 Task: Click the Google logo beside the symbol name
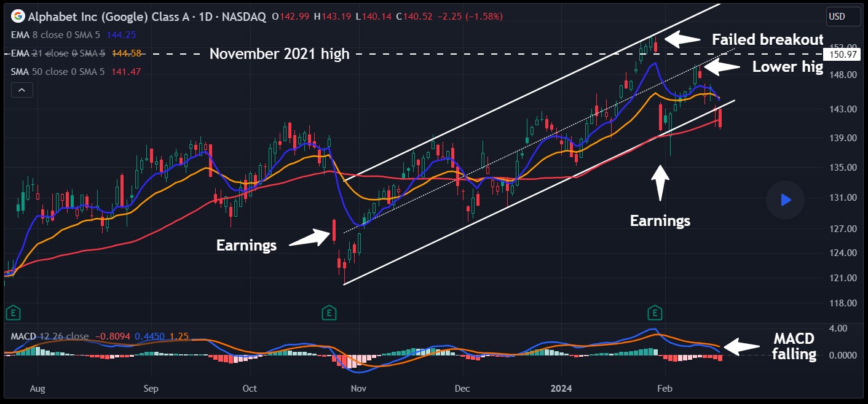pos(18,16)
